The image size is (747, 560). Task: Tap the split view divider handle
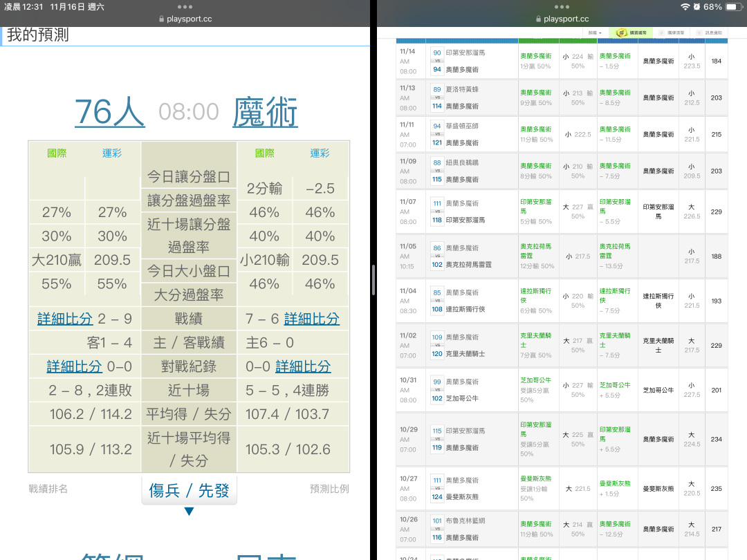(373, 280)
